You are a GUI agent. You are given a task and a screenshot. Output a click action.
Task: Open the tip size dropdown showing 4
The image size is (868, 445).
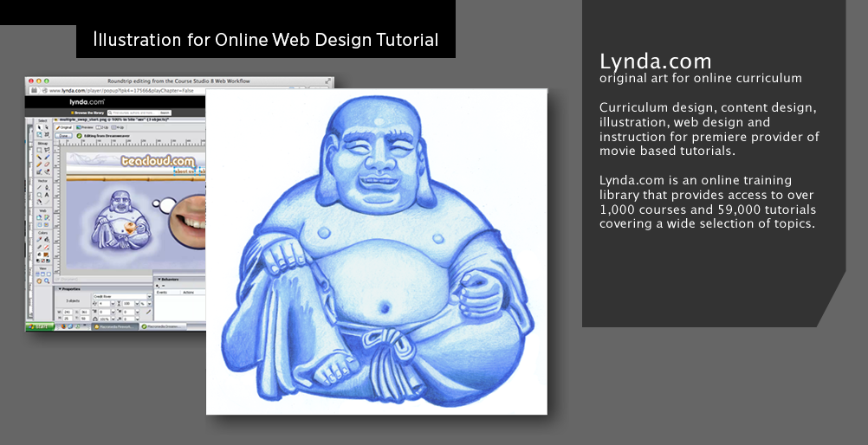pos(113,303)
